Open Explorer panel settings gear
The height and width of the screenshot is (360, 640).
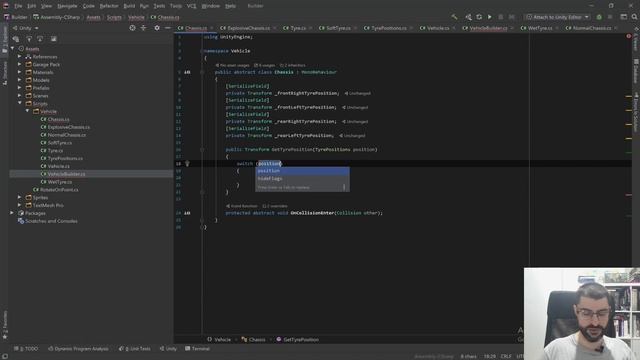tap(157, 28)
